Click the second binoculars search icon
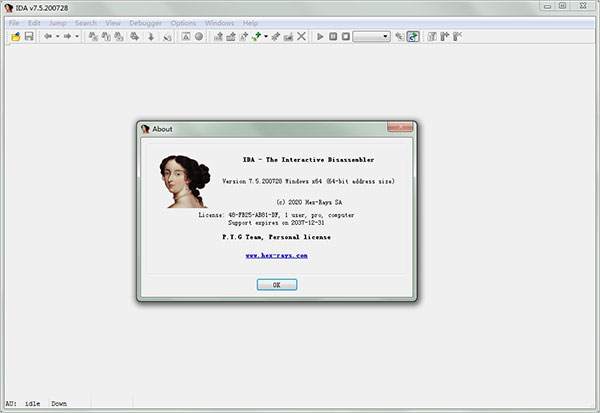Viewport: 600px width, 413px height. coord(106,36)
